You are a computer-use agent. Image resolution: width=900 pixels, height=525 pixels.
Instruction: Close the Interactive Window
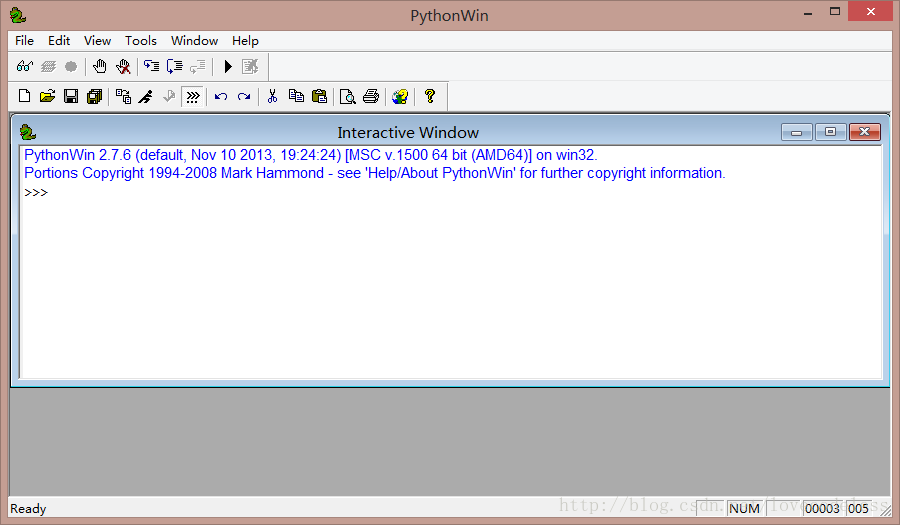tap(864, 132)
